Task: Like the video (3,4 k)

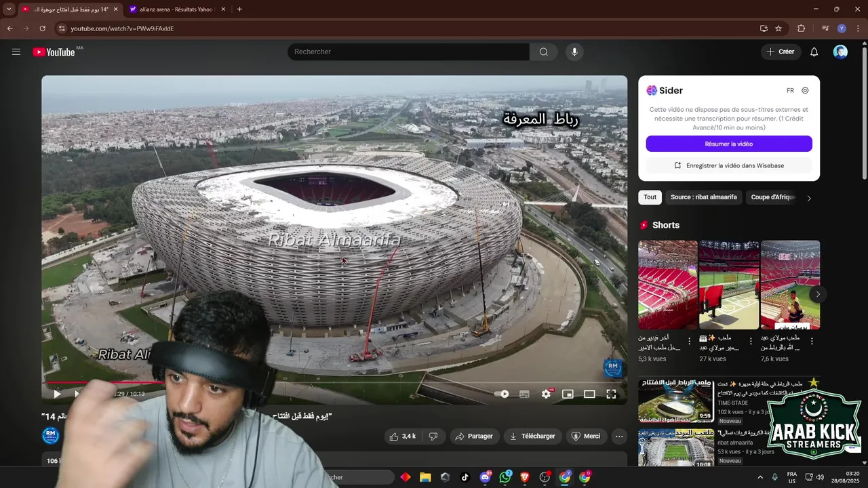Action: pos(403,436)
